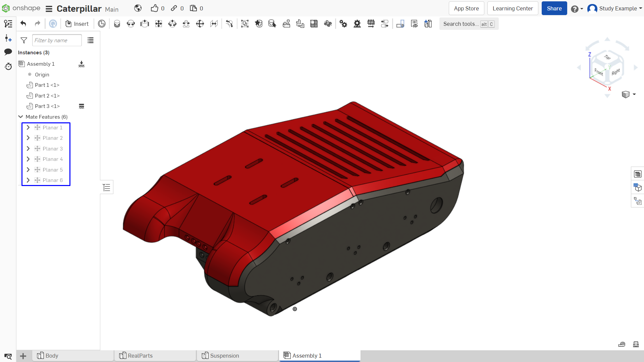Click the copies icon in header
Viewport: 644px width, 362px height.
pyautogui.click(x=193, y=8)
